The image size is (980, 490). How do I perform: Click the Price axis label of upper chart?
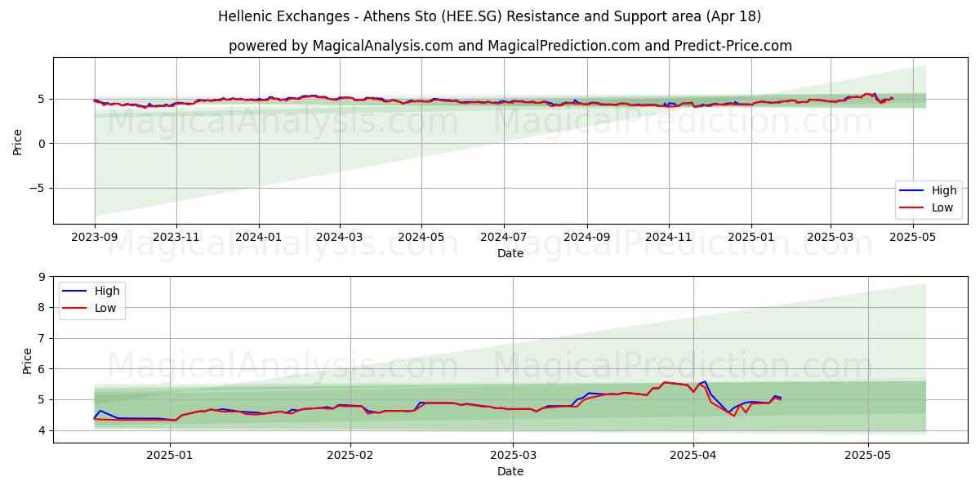(18, 140)
